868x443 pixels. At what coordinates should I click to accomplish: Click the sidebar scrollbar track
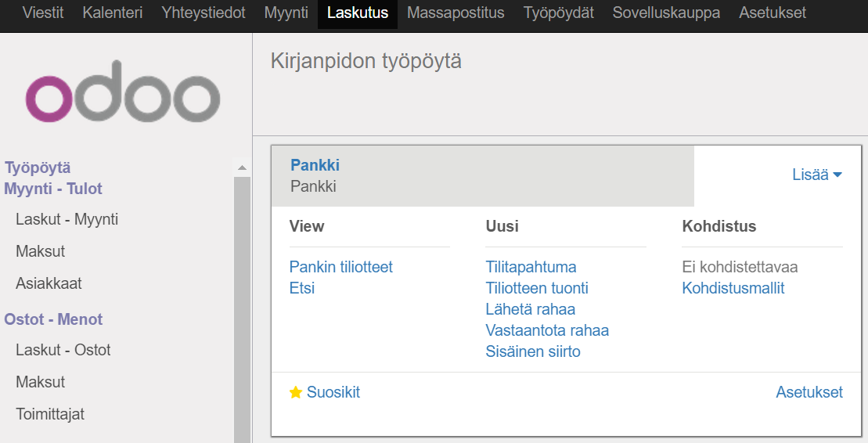tap(242, 310)
